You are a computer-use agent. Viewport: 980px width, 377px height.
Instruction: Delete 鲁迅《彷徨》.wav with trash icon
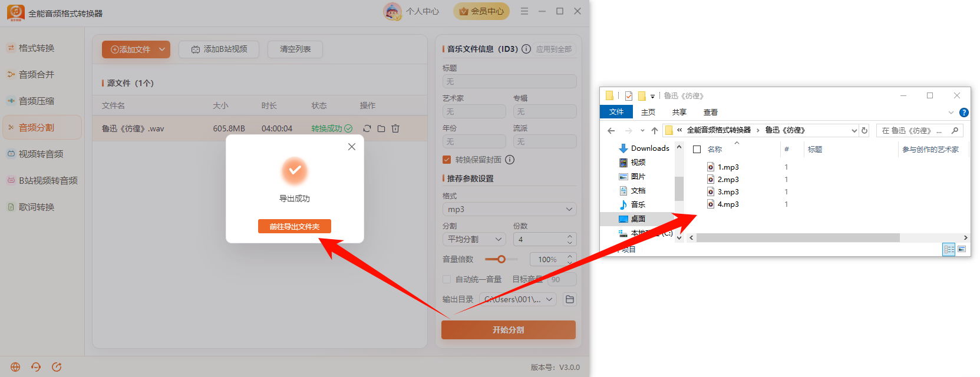pos(395,128)
